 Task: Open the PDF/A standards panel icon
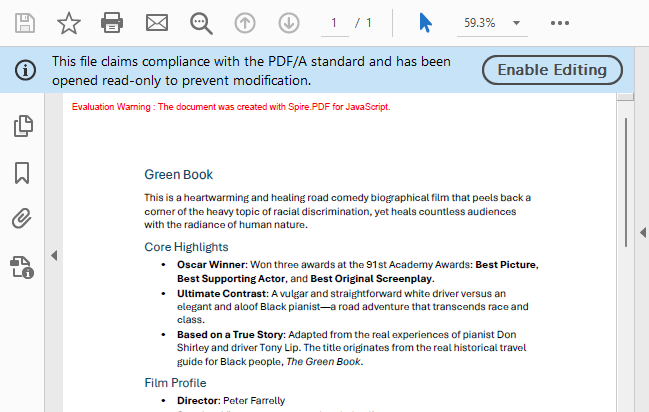point(22,267)
